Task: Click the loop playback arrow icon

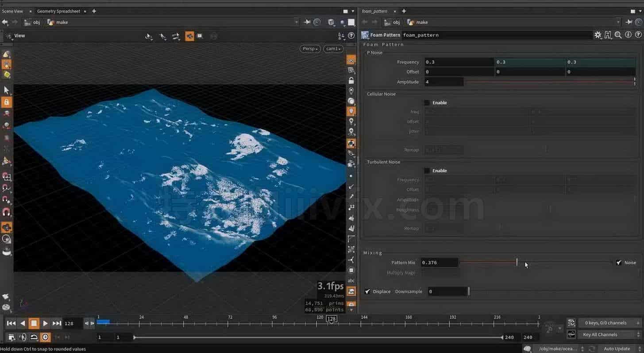Action: [x=34, y=337]
